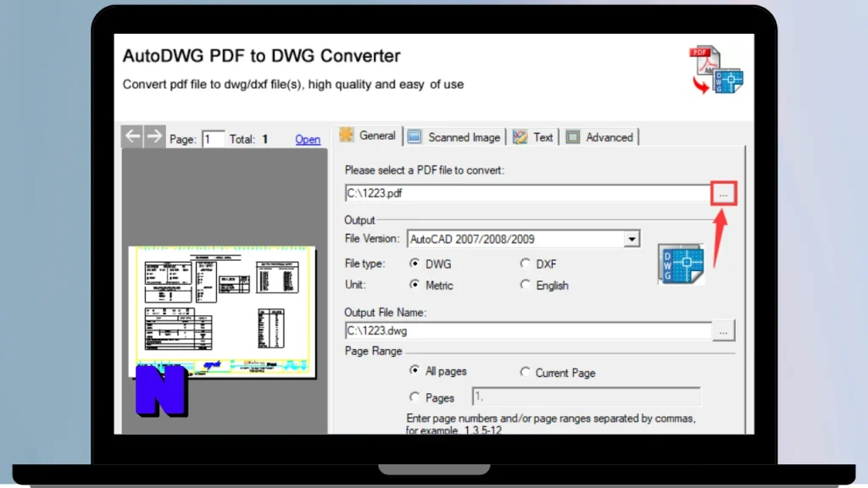Click the Pages range text field
Screen dimensions: 868x488
click(587, 396)
